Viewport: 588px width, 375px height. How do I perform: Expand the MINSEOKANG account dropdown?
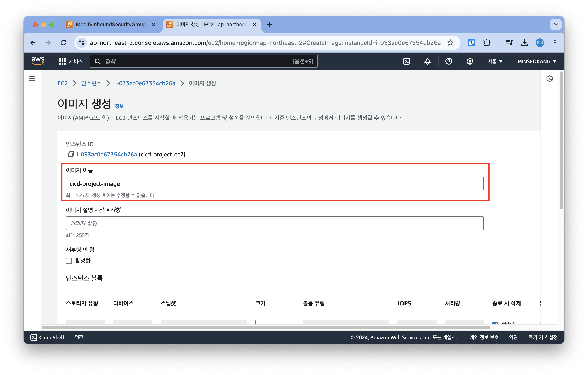click(x=537, y=61)
